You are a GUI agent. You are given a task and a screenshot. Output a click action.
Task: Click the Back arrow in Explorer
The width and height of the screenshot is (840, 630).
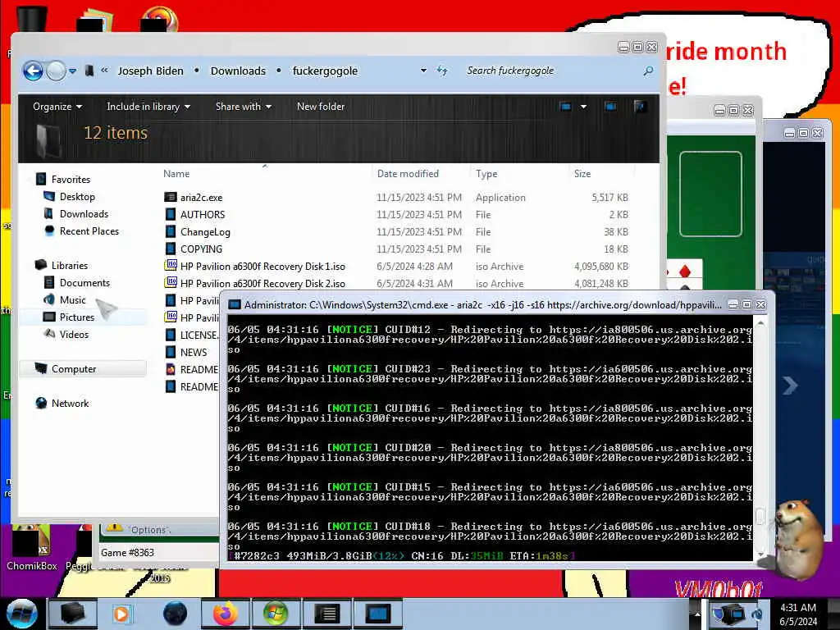(33, 71)
